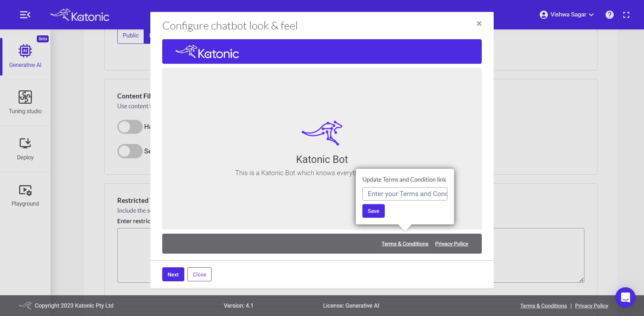Expand the Vishwa Sagar user dropdown
Viewport: 644px width, 316px height.
pyautogui.click(x=567, y=15)
